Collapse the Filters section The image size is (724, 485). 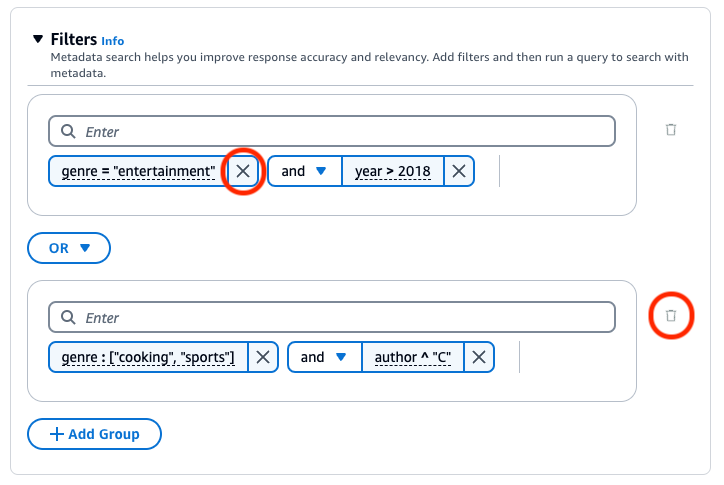pos(38,39)
